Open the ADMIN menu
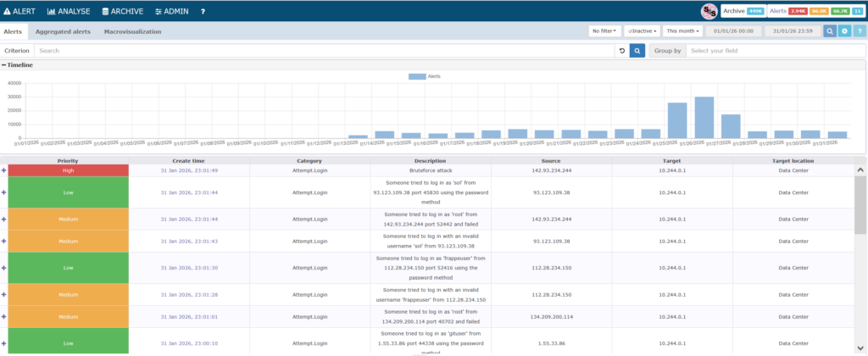 (x=172, y=11)
